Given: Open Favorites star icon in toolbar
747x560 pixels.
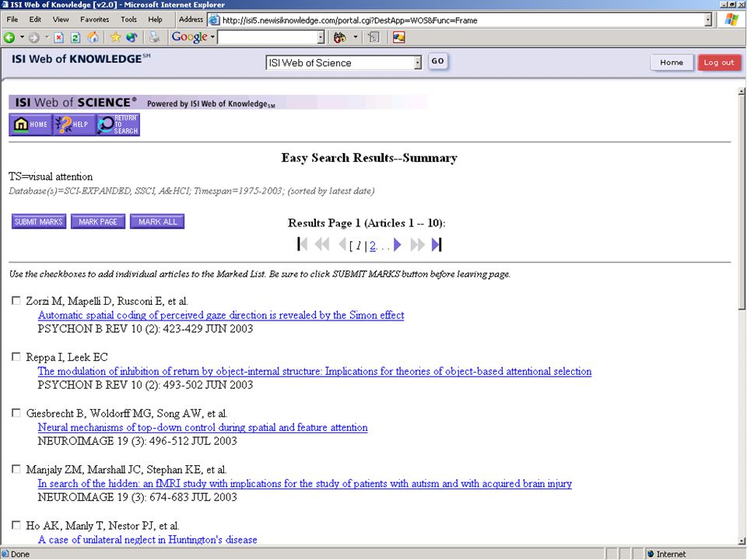Looking at the screenshot, I should [115, 37].
